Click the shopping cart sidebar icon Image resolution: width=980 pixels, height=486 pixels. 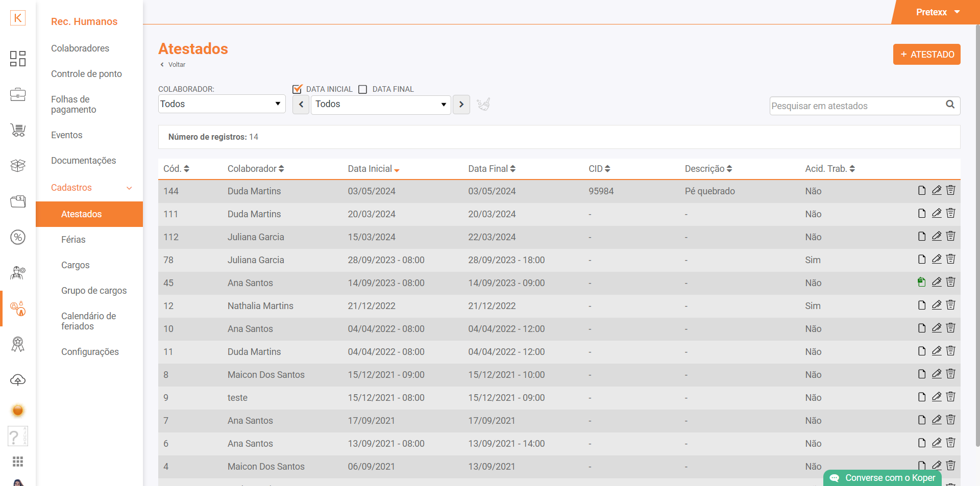pos(18,130)
